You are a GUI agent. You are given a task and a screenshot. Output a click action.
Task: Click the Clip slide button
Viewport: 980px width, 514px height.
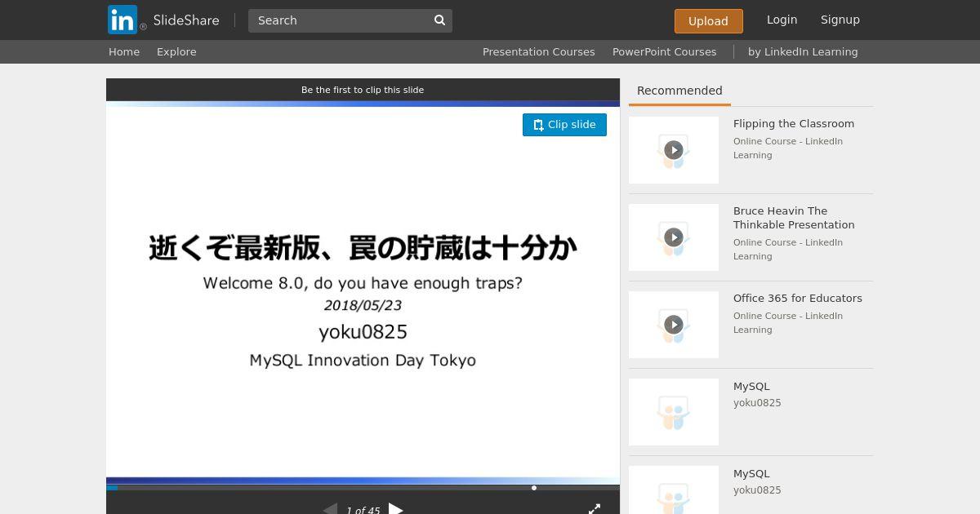click(564, 125)
